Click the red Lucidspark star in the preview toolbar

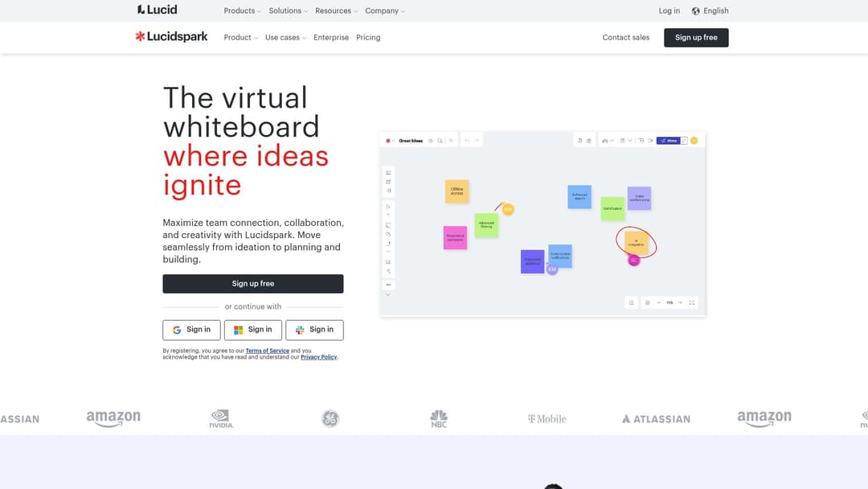[388, 141]
